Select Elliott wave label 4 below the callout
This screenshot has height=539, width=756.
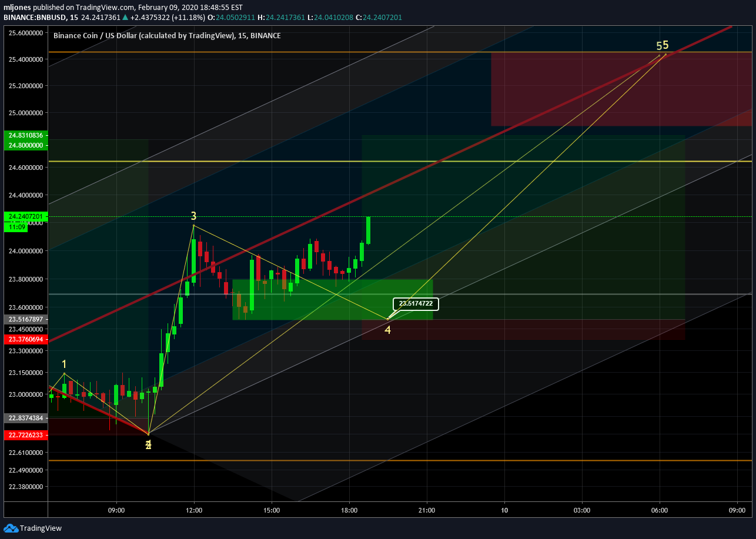(388, 330)
